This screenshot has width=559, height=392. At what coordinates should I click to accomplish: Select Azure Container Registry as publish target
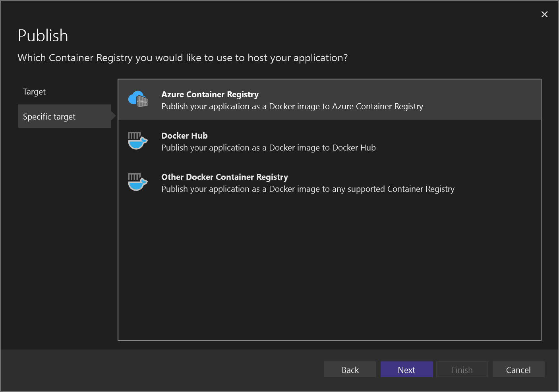[x=210, y=94]
